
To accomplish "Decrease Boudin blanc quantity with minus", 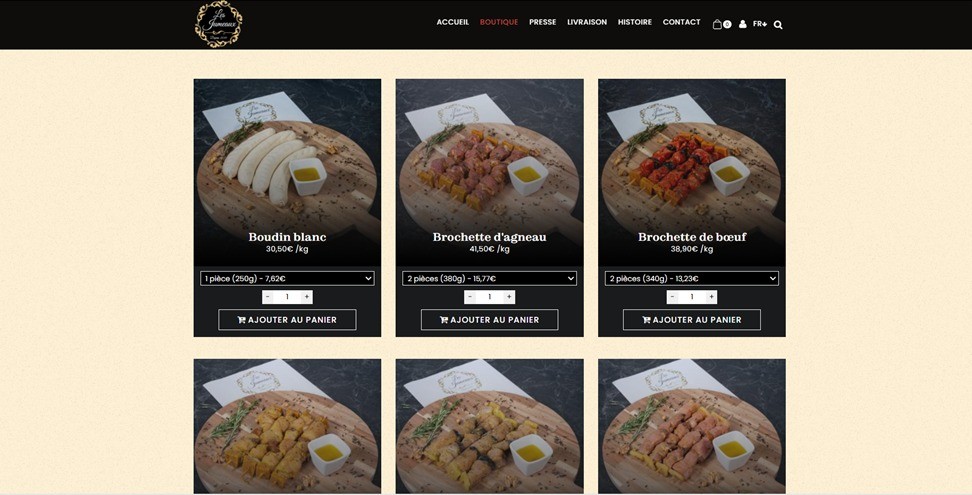I will pos(268,297).
